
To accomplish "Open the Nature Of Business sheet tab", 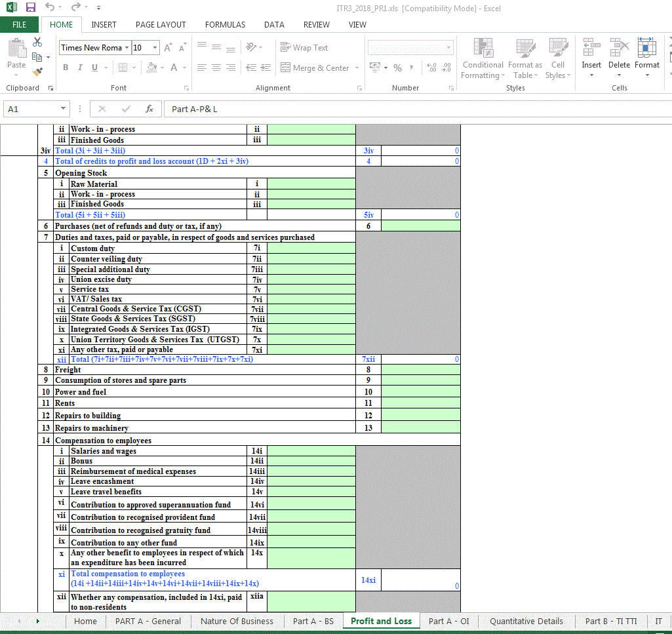I will tap(237, 621).
